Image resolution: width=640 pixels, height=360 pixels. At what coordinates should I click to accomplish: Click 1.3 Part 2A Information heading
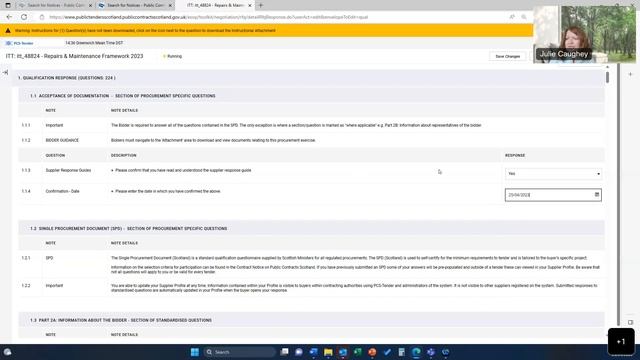[x=121, y=320]
